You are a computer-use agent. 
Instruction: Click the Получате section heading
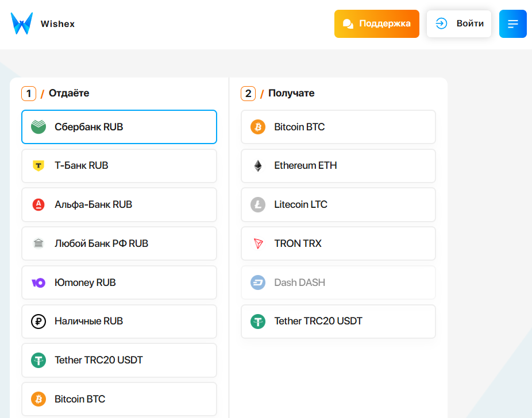pyautogui.click(x=291, y=93)
